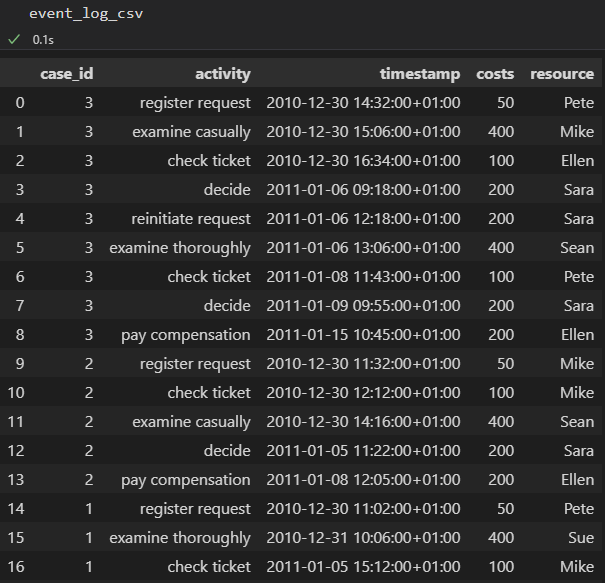
Task: Select the case_id column header
Action: (x=67, y=74)
